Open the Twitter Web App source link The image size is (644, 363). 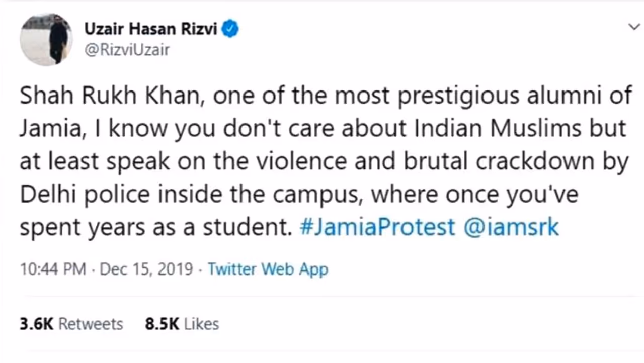click(x=268, y=269)
